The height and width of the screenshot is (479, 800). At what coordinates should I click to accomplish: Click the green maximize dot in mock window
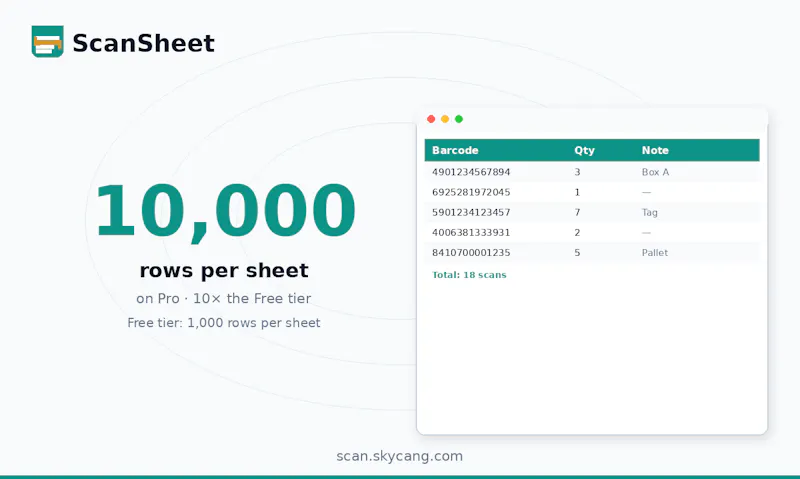pyautogui.click(x=459, y=119)
